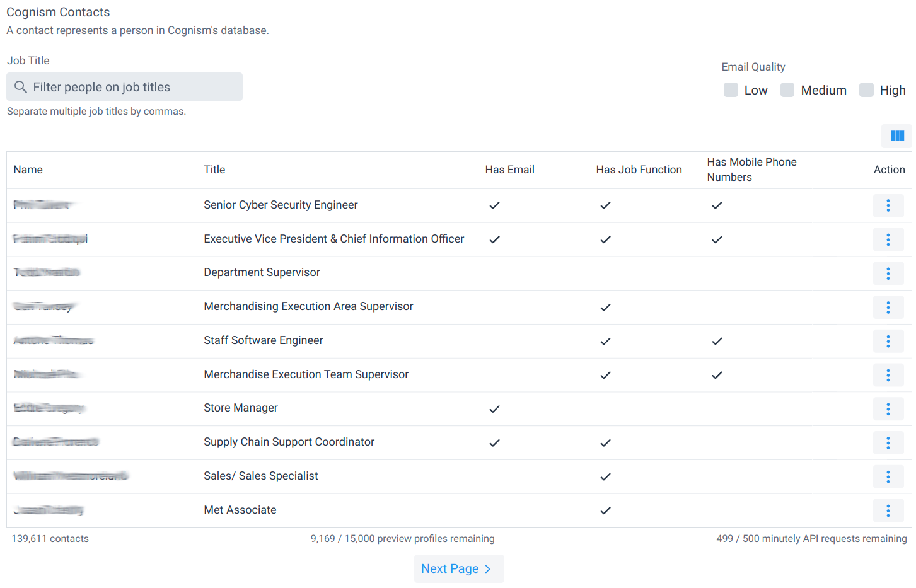
Task: Click the Title column header
Action: coord(214,170)
